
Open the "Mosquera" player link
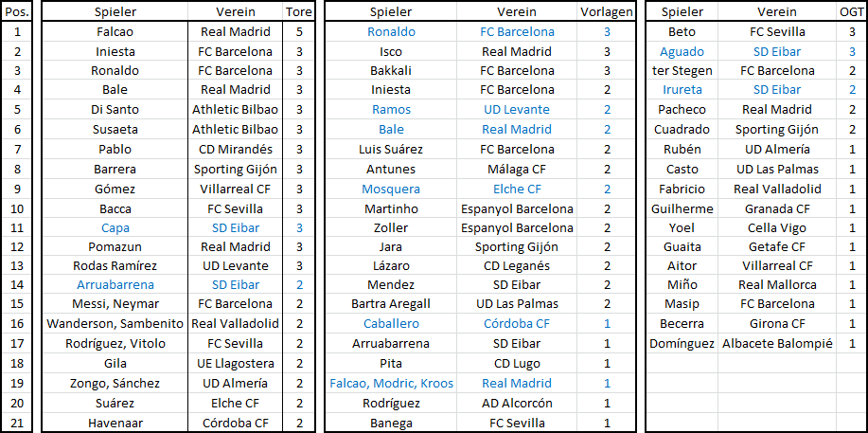point(391,189)
